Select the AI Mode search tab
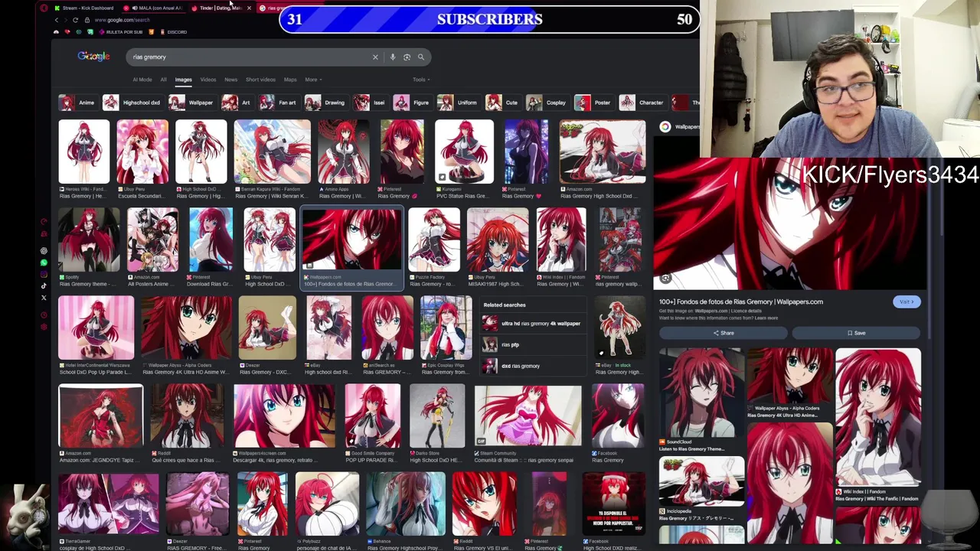The image size is (980, 551). [x=142, y=80]
